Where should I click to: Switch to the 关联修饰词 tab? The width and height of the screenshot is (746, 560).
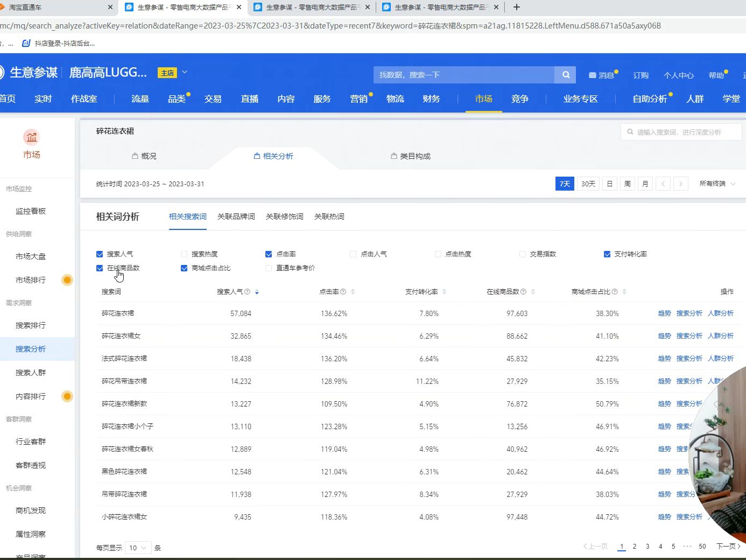click(285, 216)
